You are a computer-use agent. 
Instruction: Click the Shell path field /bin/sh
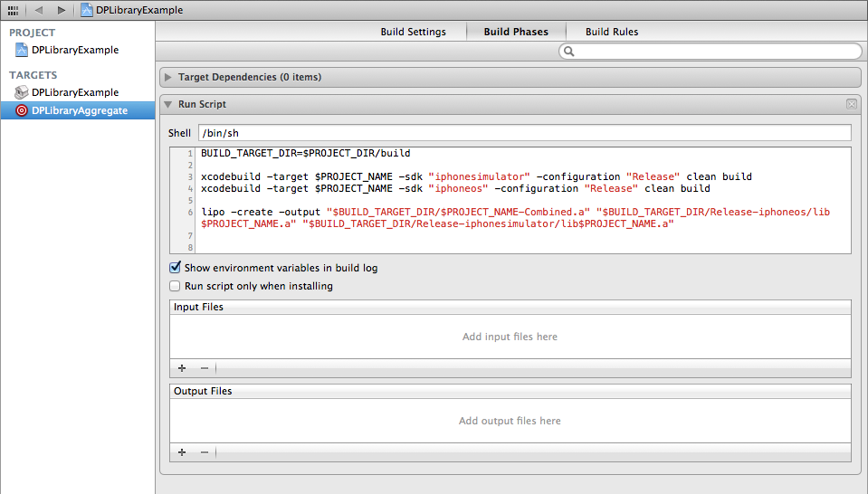[x=524, y=133]
